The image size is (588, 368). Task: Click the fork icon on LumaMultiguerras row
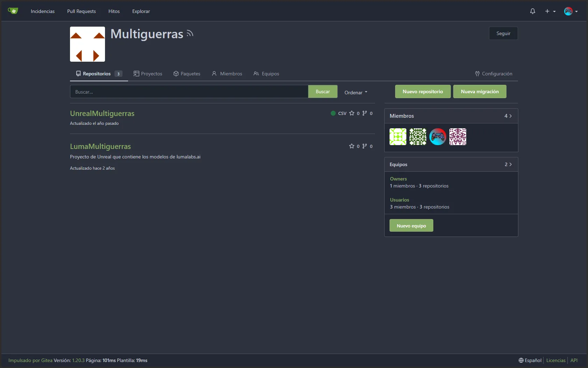(365, 146)
